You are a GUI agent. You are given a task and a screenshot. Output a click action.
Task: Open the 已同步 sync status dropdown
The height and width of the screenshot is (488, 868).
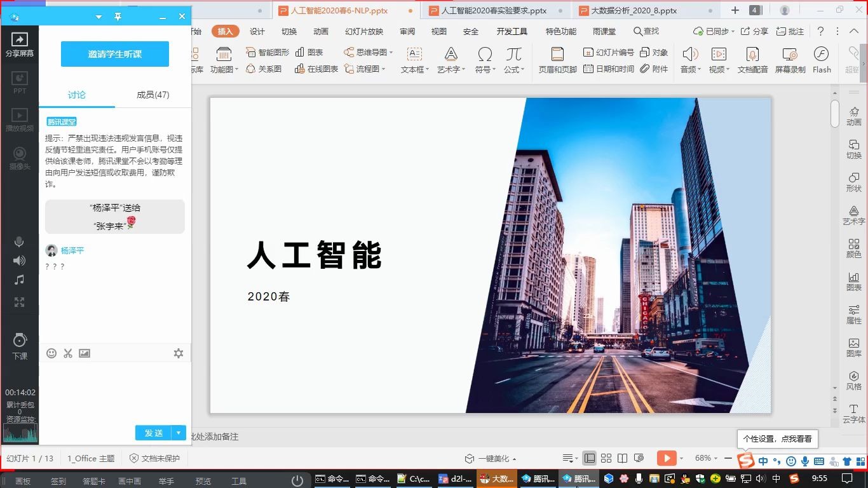715,31
